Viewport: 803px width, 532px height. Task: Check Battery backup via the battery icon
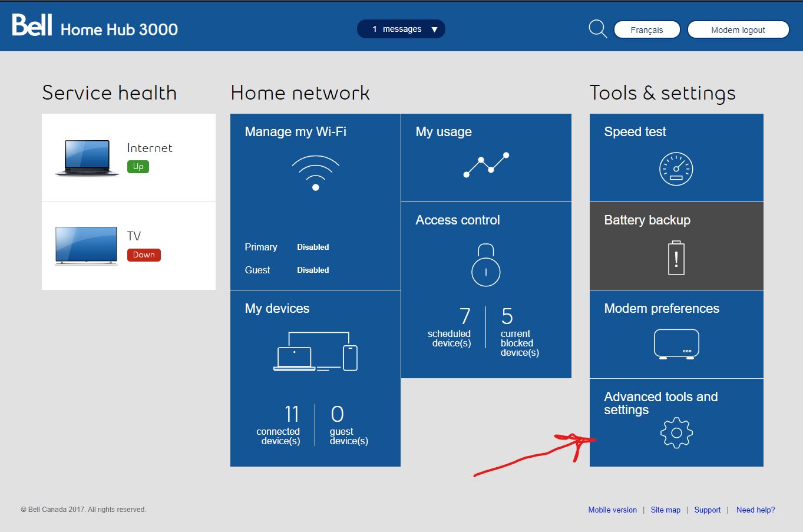pos(676,258)
